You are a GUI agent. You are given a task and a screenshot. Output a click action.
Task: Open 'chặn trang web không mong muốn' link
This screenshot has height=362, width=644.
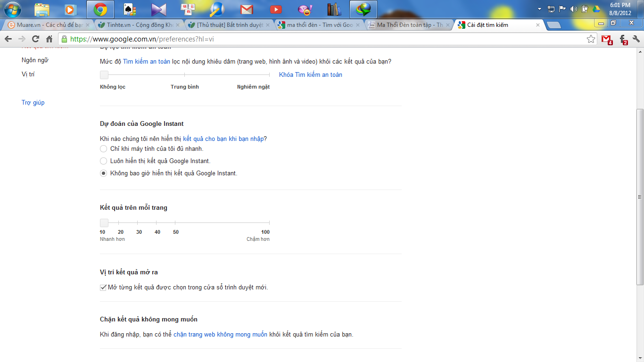pyautogui.click(x=220, y=335)
